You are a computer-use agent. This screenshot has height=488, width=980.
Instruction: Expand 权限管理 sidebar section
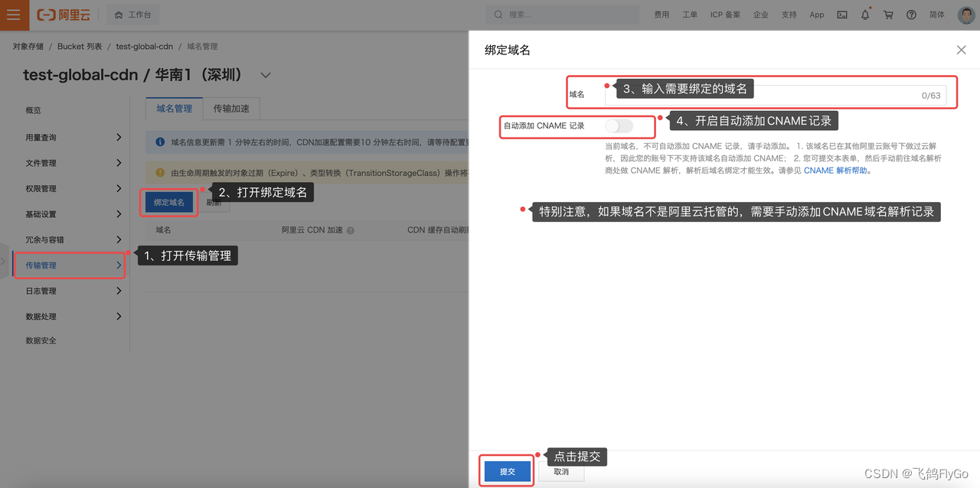(x=72, y=188)
